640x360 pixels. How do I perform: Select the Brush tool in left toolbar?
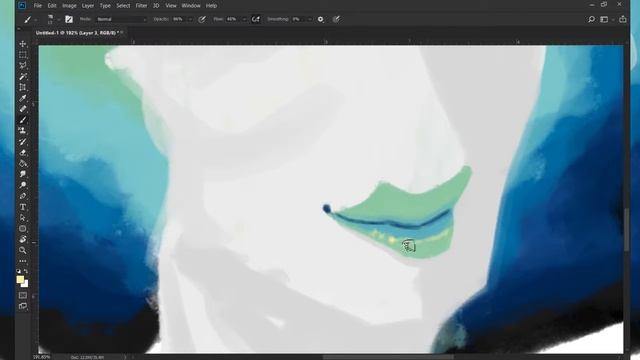tap(23, 120)
